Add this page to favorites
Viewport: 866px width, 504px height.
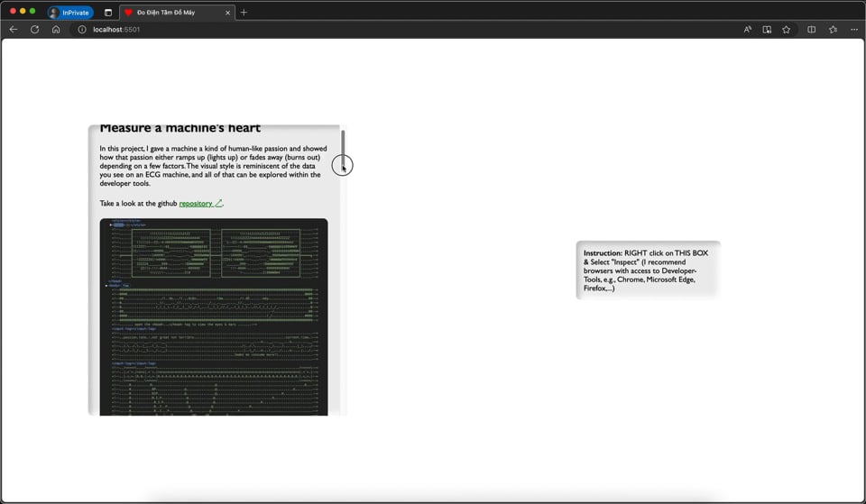point(786,29)
